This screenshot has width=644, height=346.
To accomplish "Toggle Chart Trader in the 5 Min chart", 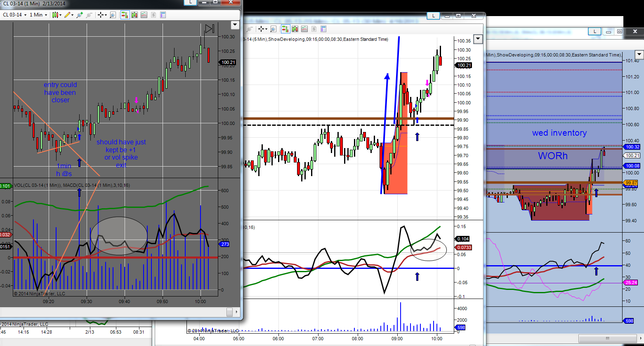I will coord(285,29).
